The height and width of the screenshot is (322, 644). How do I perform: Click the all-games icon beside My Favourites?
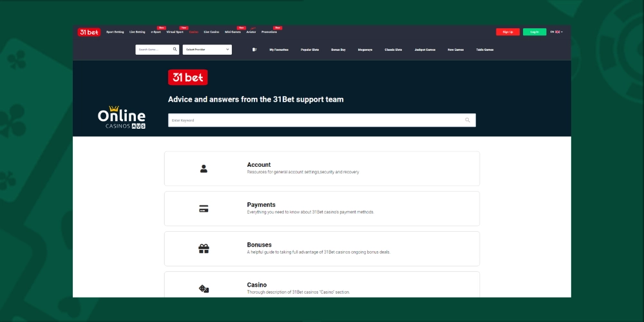tap(254, 50)
